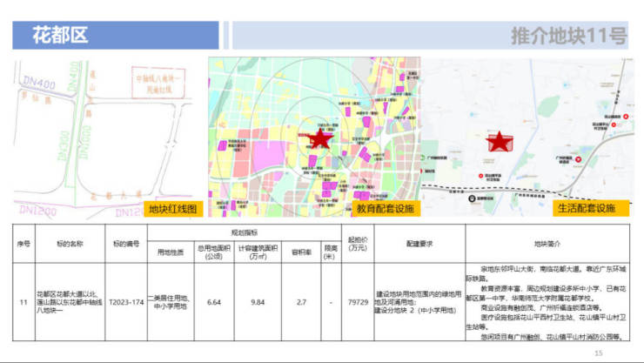The width and height of the screenshot is (644, 363).
Task: Click the 2.7 plot ratio cell
Action: coord(301,302)
